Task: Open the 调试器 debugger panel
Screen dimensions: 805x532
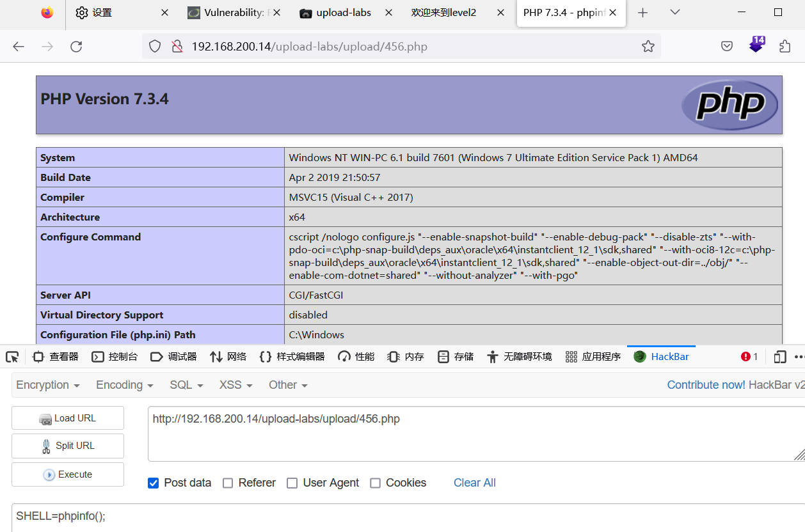Action: [173, 357]
